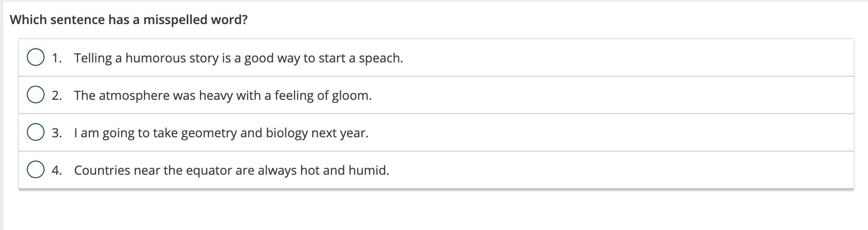
Task: Click the sentence about geometry and biology
Action: (221, 133)
